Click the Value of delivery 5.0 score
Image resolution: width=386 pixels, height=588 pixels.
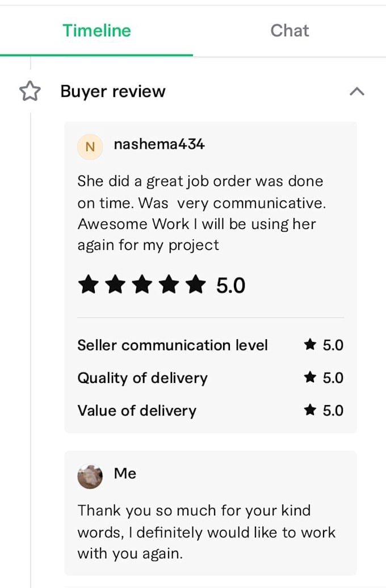pyautogui.click(x=333, y=410)
